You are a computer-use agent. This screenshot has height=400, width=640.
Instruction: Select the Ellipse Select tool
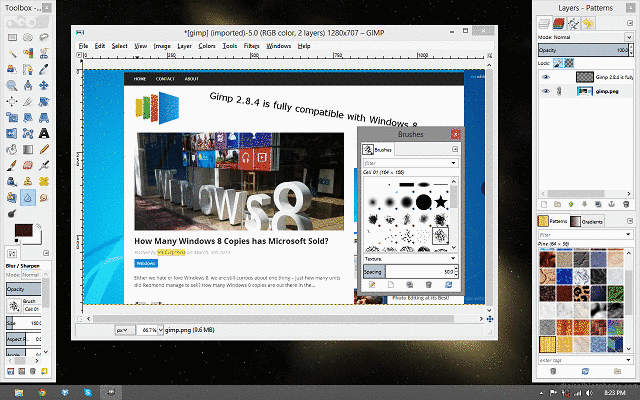pos(28,38)
